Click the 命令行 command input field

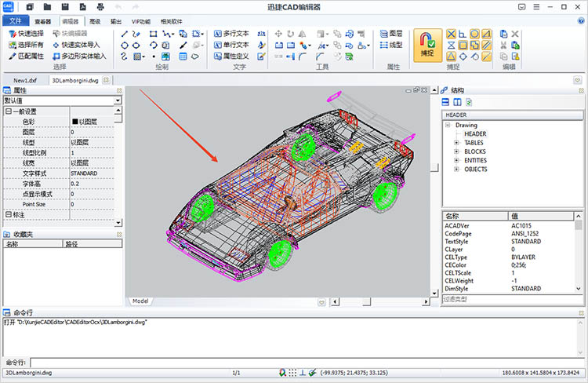point(306,362)
